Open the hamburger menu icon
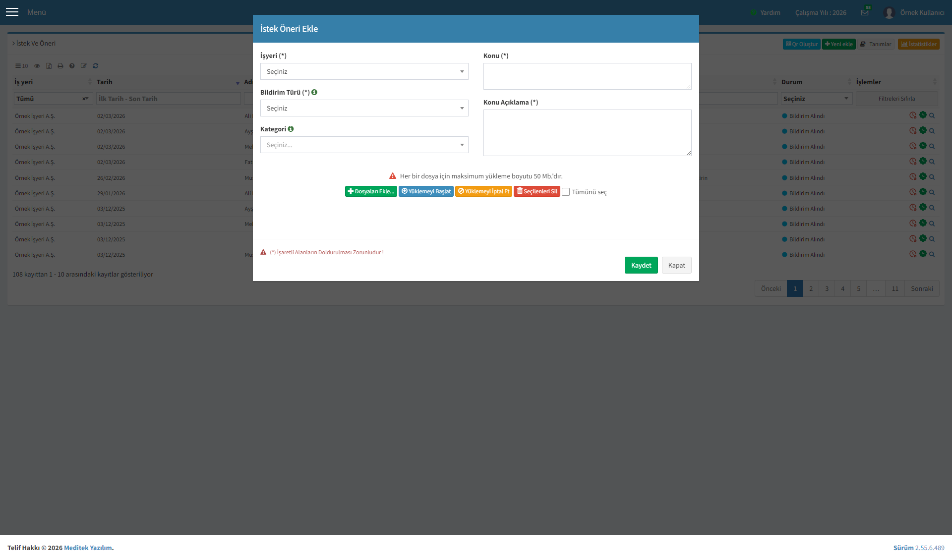This screenshot has width=952, height=560. (x=12, y=12)
